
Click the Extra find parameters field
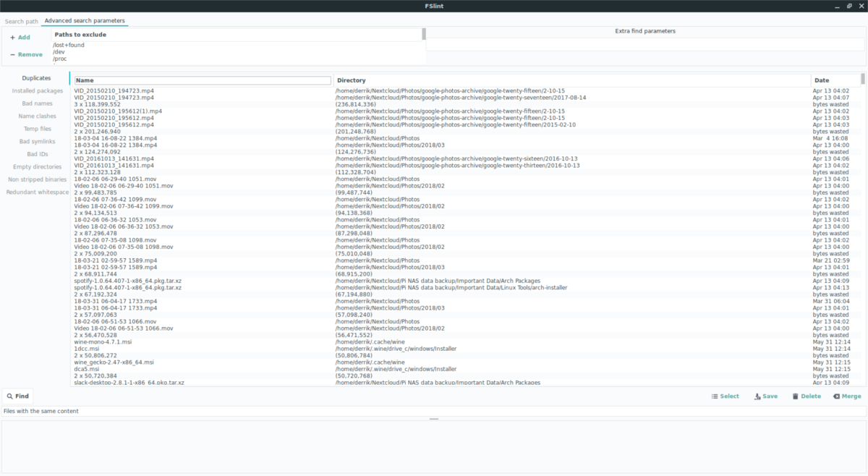[x=644, y=44]
